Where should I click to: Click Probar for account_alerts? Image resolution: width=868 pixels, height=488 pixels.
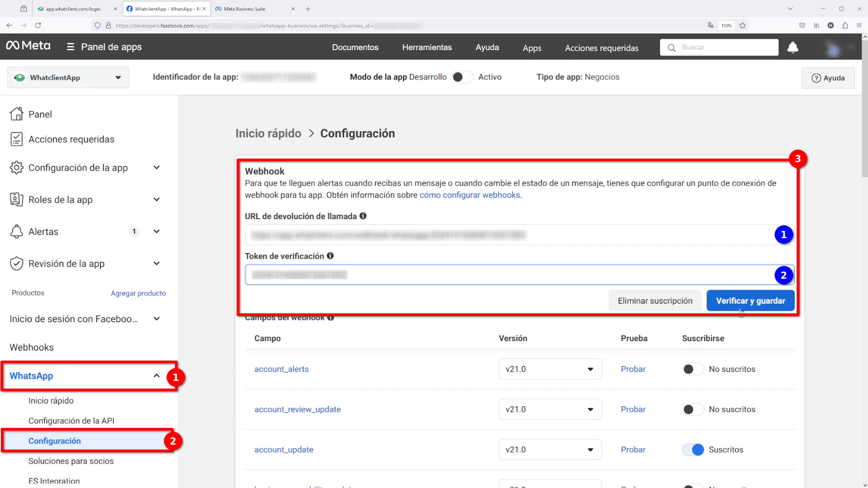pyautogui.click(x=633, y=369)
